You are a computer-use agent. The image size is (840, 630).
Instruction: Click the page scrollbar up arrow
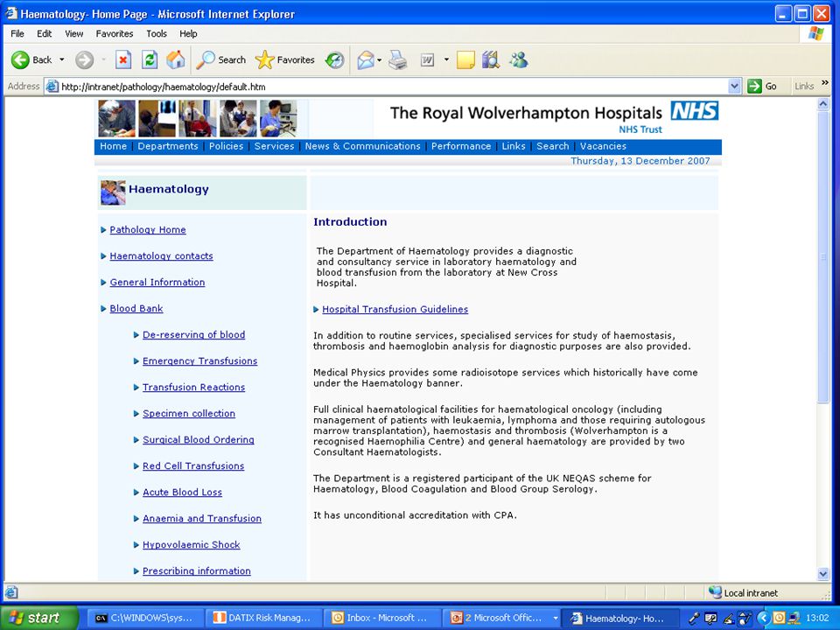(x=823, y=105)
